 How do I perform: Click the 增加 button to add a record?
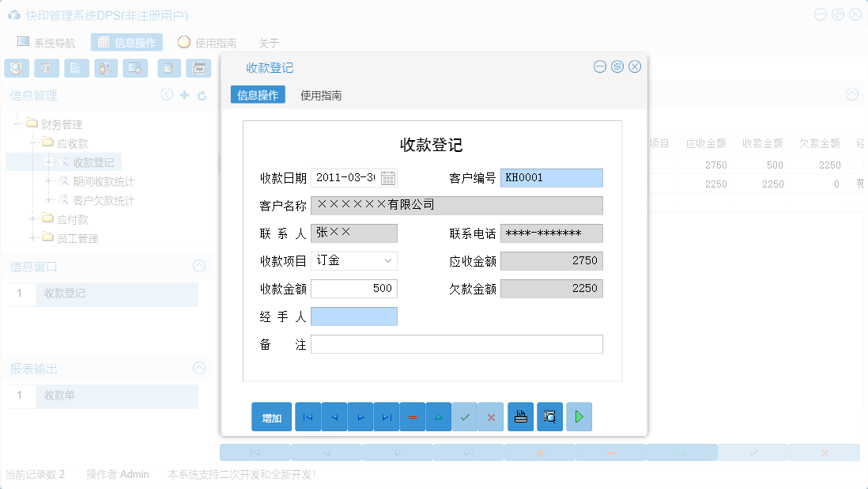tap(271, 417)
